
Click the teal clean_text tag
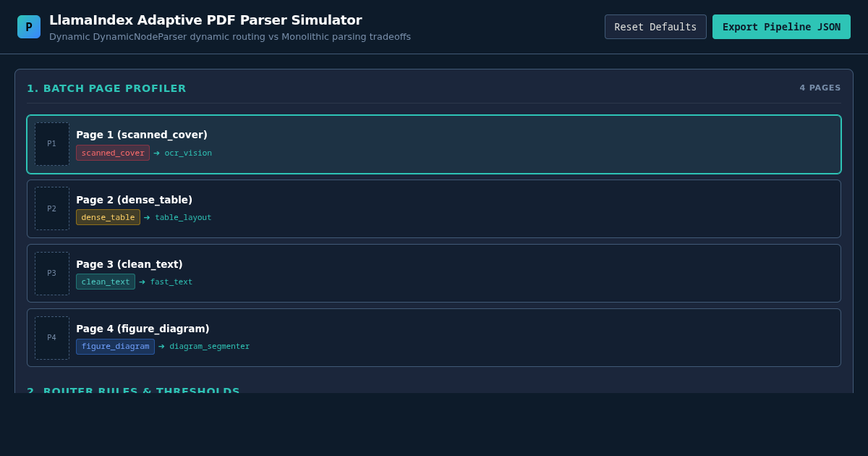[106, 282]
